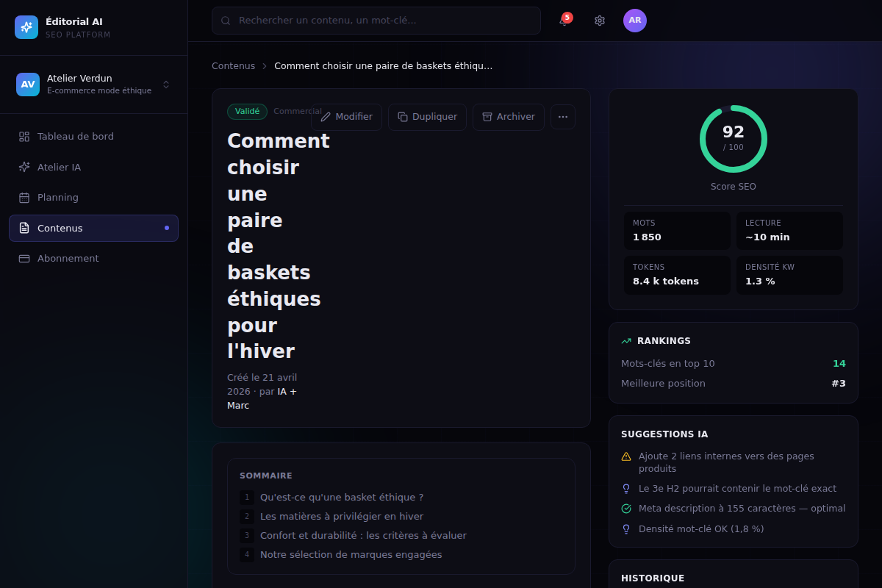Click the HISTORIQUE panel header
Screen dimensions: 882x588
point(653,578)
